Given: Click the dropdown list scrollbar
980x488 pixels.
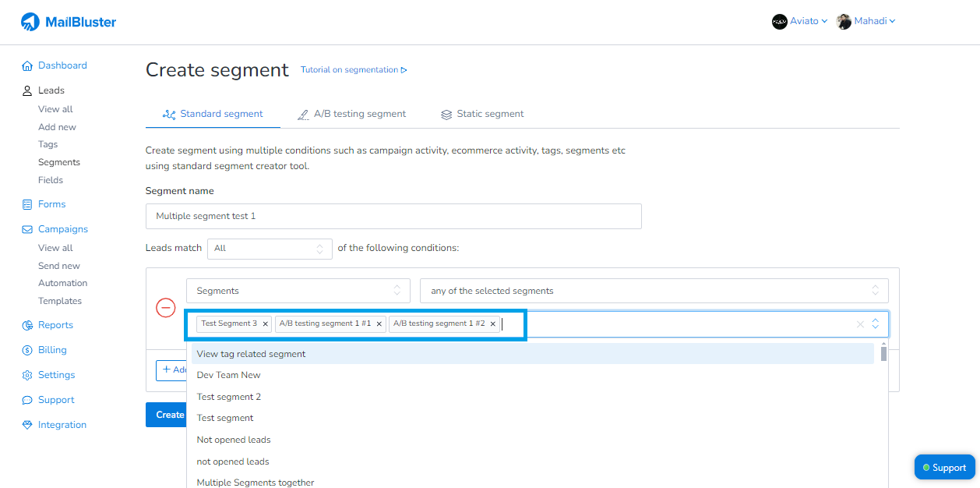Looking at the screenshot, I should 883,355.
